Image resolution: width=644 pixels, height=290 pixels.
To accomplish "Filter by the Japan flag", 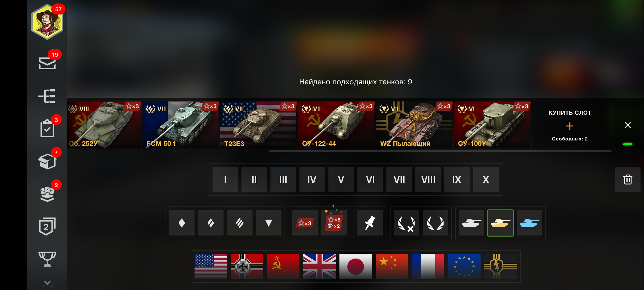I will (356, 266).
